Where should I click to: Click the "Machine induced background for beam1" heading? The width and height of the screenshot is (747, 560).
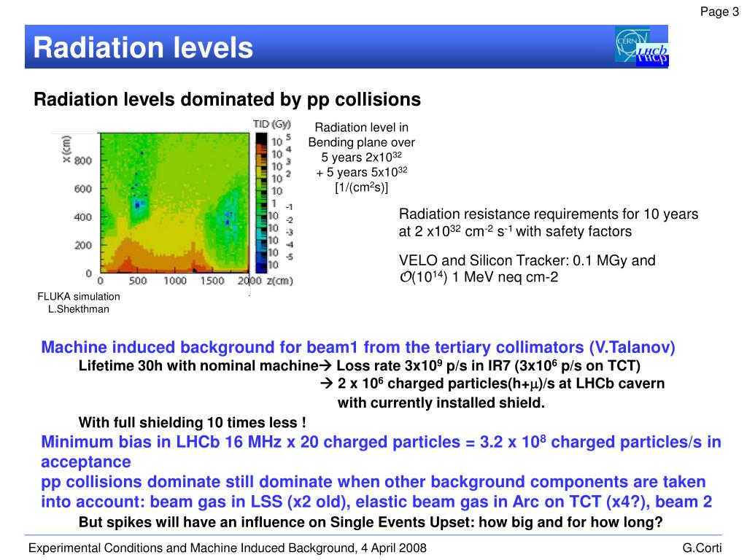pyautogui.click(x=357, y=347)
